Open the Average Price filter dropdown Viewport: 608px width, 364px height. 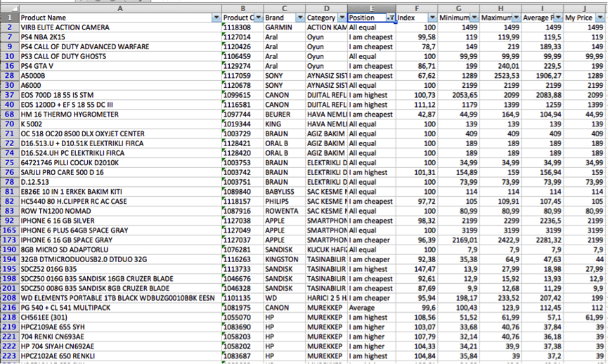tap(559, 18)
